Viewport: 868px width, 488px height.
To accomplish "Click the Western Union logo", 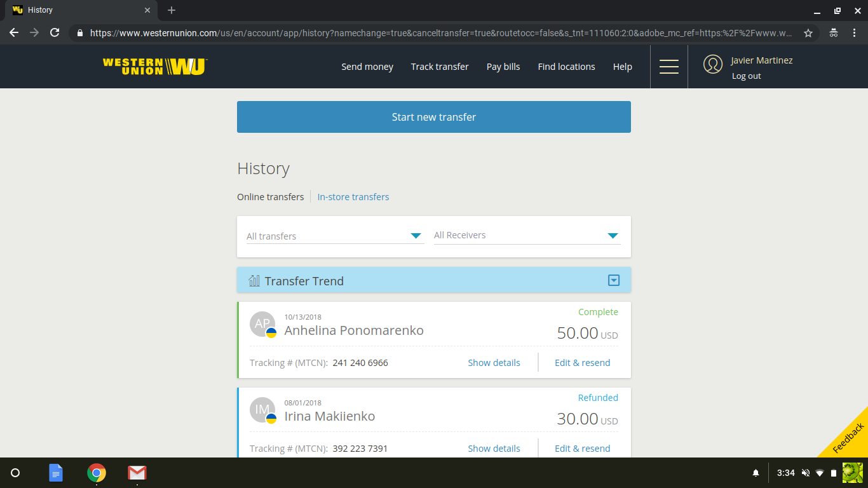I will coord(155,67).
